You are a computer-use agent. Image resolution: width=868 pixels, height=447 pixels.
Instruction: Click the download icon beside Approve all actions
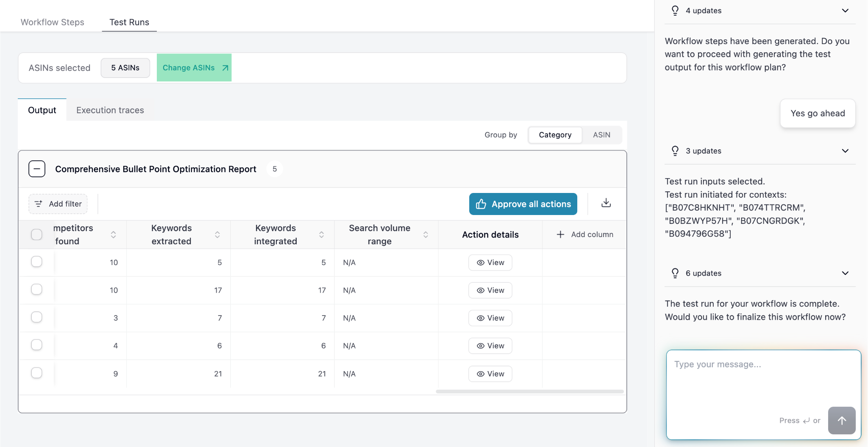coord(606,203)
